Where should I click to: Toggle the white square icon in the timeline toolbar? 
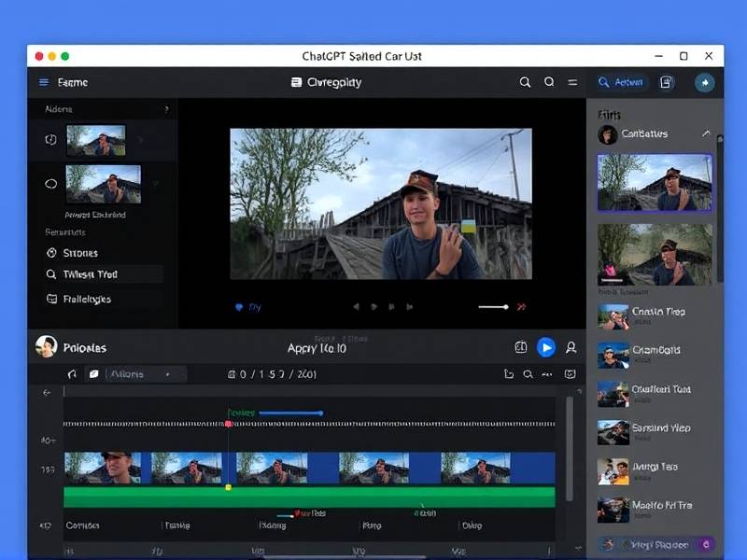pyautogui.click(x=93, y=374)
